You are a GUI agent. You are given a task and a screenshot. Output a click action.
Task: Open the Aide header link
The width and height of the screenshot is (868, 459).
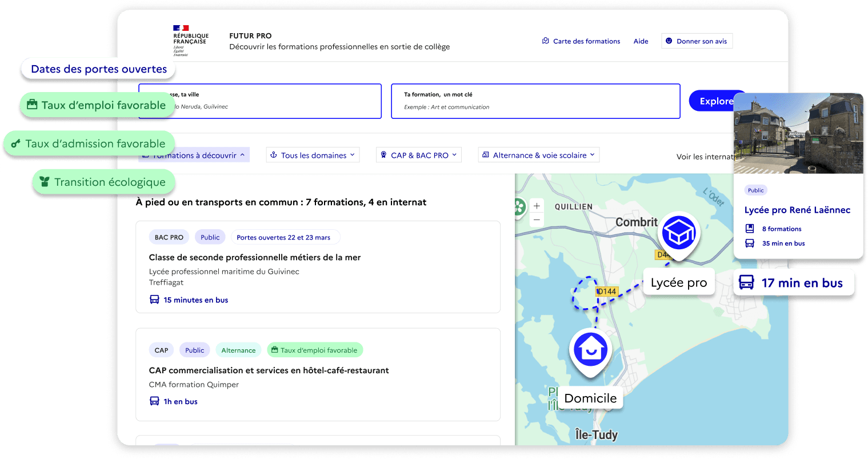point(641,41)
